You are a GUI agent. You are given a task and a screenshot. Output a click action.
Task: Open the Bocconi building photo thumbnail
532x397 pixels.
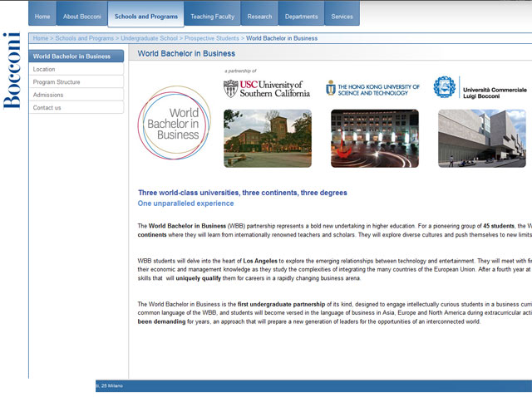482,139
